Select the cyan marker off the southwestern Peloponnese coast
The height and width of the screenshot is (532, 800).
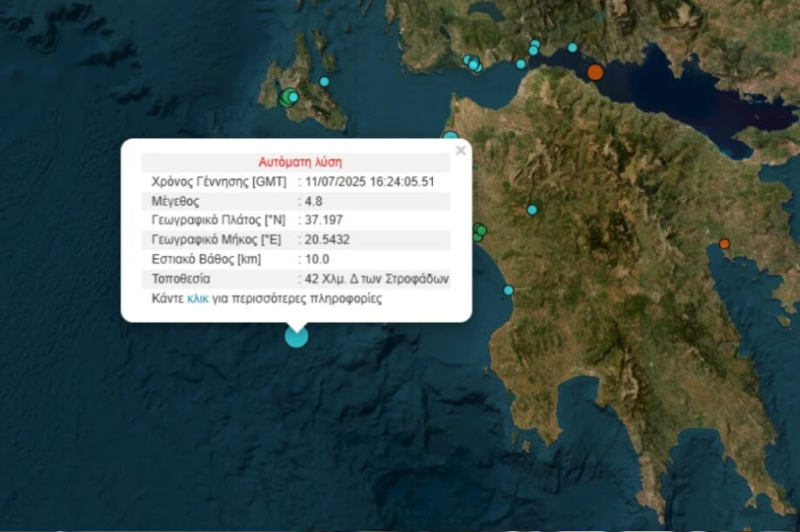click(509, 290)
